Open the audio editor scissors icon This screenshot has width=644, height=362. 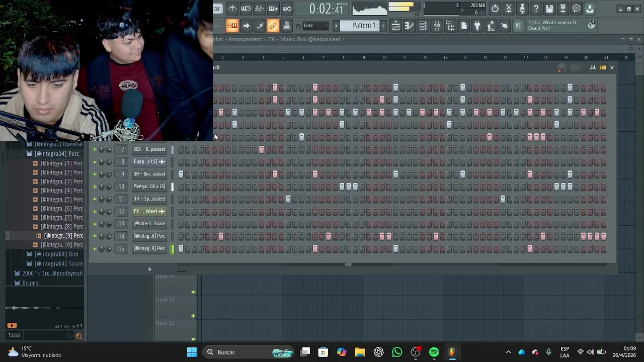pos(509,9)
